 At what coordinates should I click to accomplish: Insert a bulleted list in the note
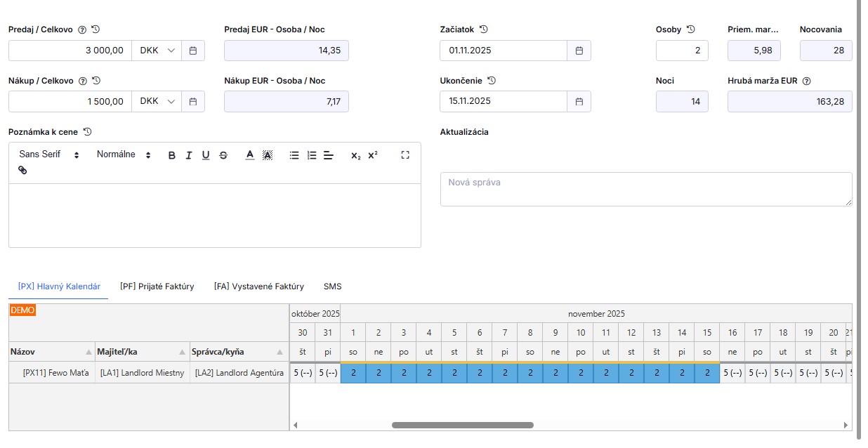[294, 155]
